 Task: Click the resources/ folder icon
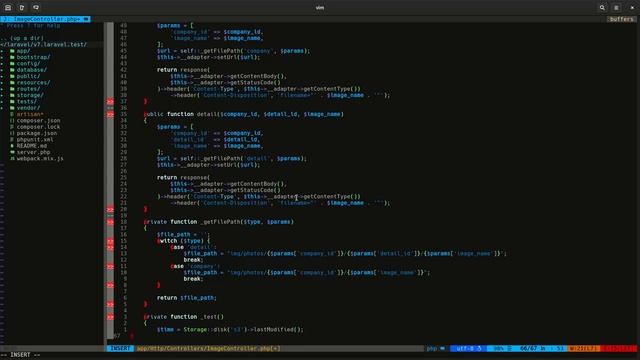coord(12,82)
